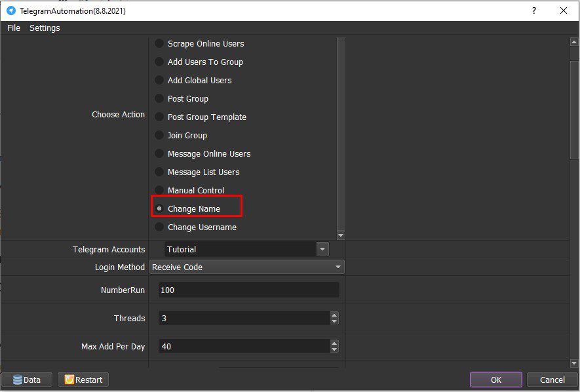Screen dimensions: 580x392
Task: Click the main panel scroll-up arrow
Action: (574, 42)
